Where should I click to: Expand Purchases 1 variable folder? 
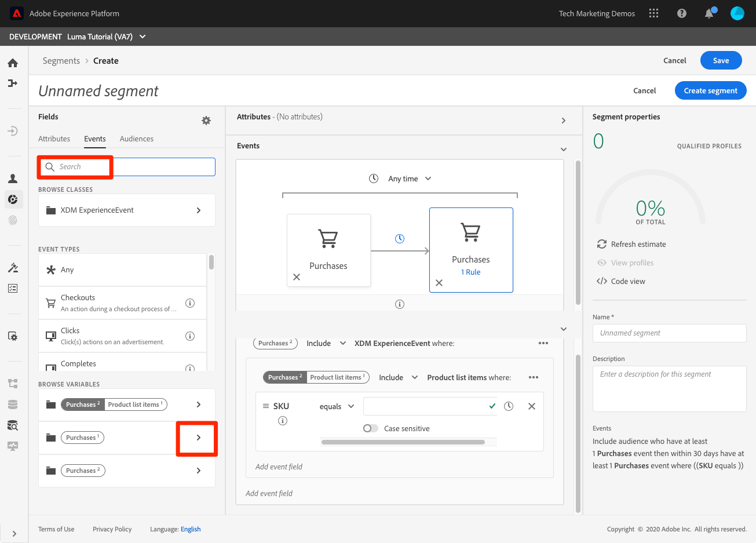point(199,438)
